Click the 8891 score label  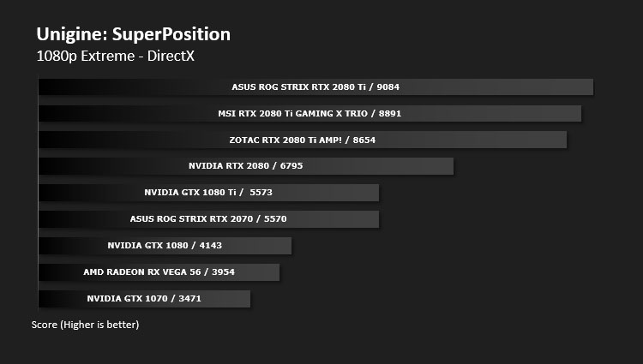click(x=390, y=113)
